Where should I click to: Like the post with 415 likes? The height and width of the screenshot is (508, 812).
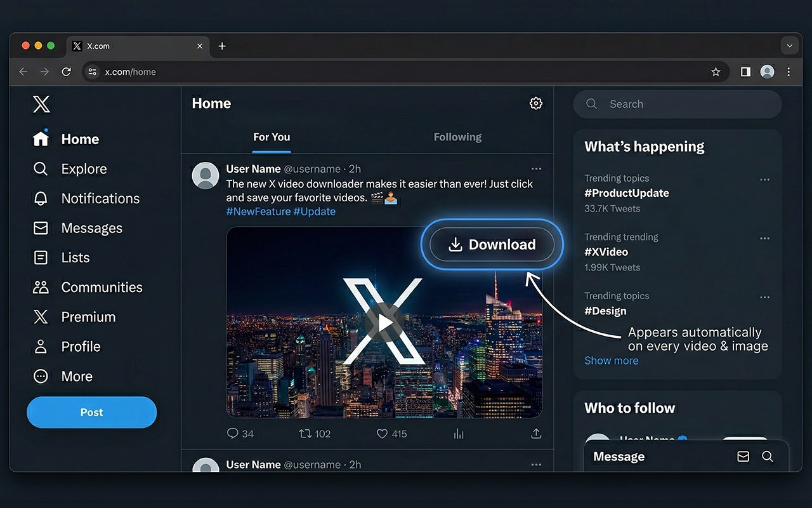point(391,434)
